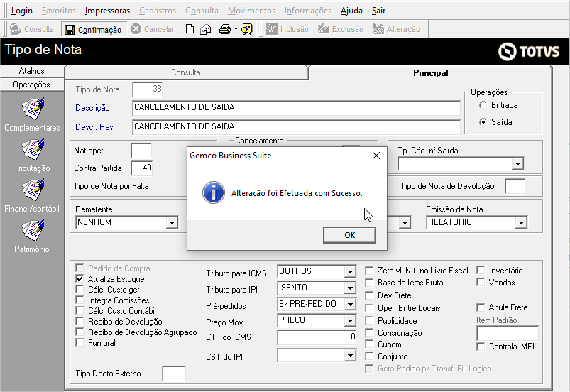Click the CTF do ICMS field
This screenshot has height=392, width=570.
(317, 337)
